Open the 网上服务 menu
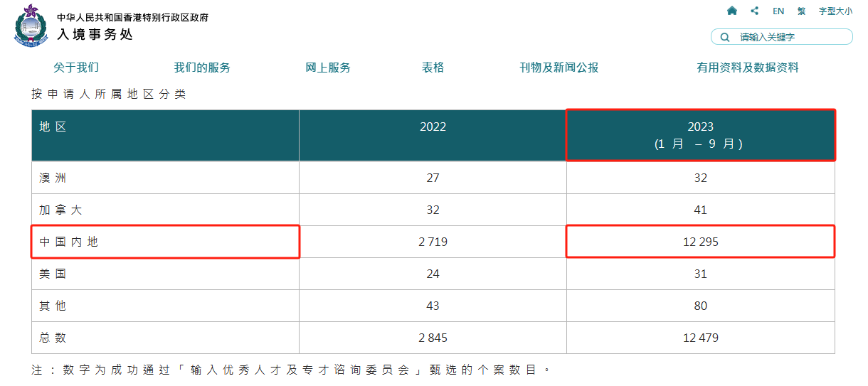This screenshot has width=868, height=386. click(x=328, y=68)
